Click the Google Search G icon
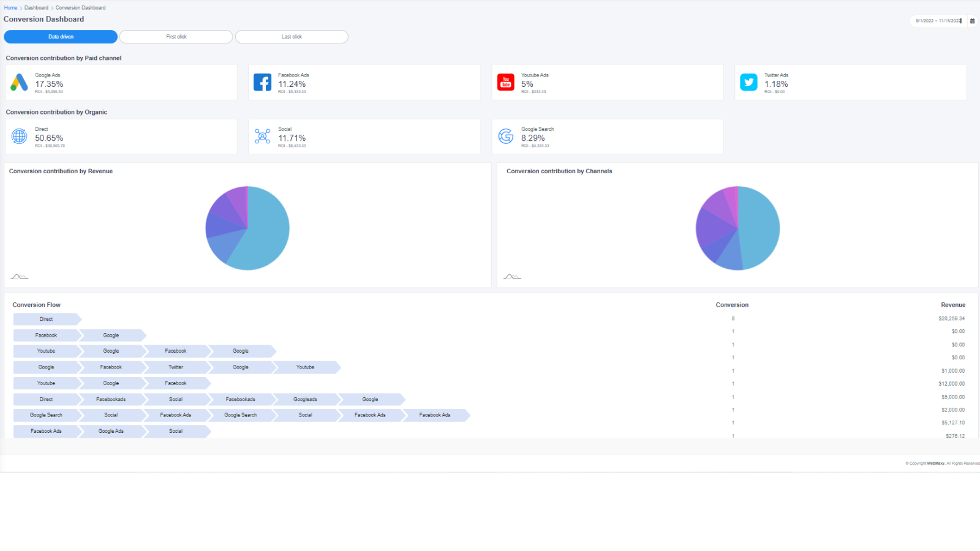980x551 pixels. pos(505,136)
